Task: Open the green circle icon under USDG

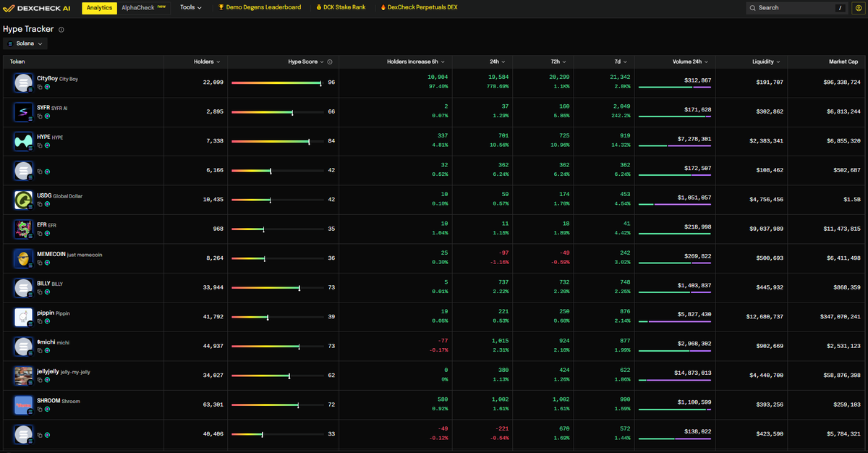Action: click(48, 203)
